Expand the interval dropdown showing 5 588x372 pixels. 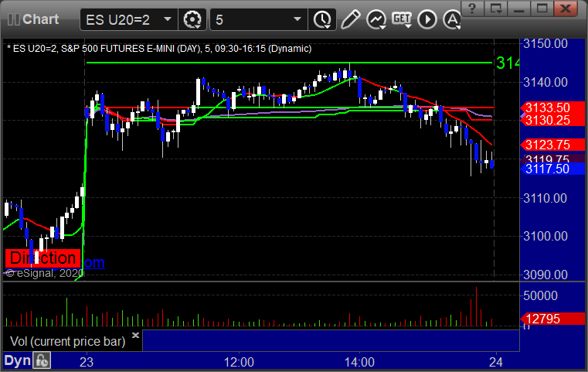[297, 19]
